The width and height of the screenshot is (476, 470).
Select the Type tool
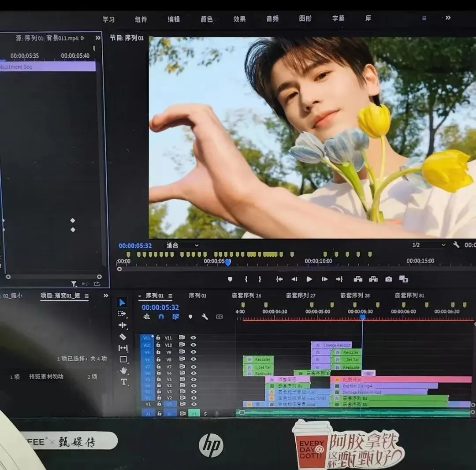click(124, 382)
